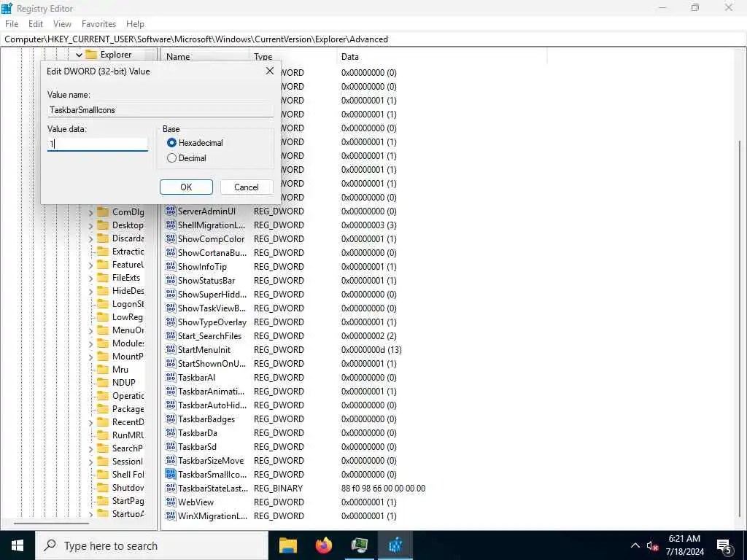The width and height of the screenshot is (747, 560).
Task: Select the NDUP folder icon
Action: click(103, 382)
